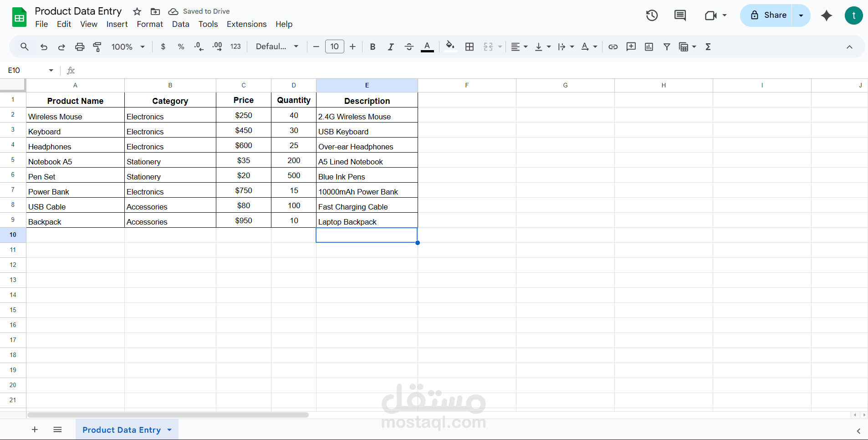868x440 pixels.
Task: Click the Name Box showing E10
Action: (25, 70)
